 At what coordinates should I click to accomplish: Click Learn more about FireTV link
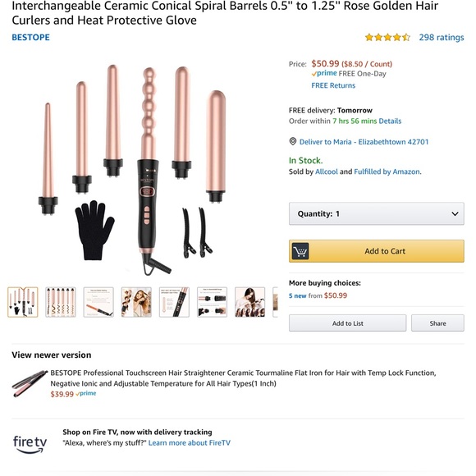(189, 443)
